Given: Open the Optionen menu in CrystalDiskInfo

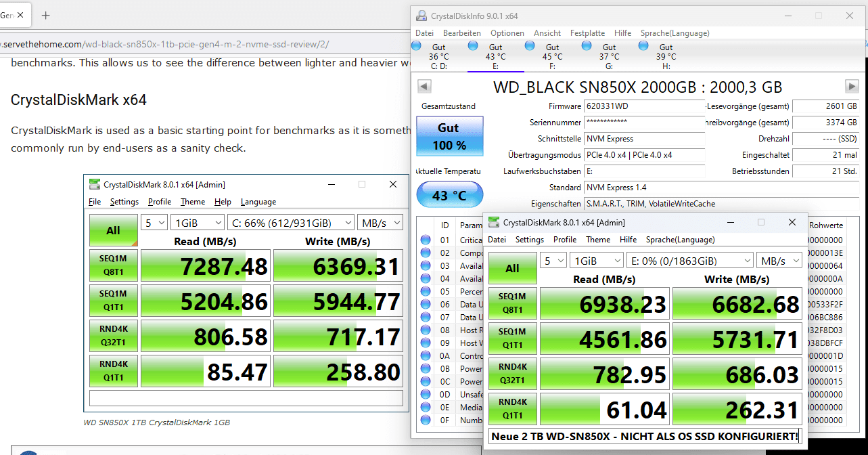Looking at the screenshot, I should coord(507,33).
